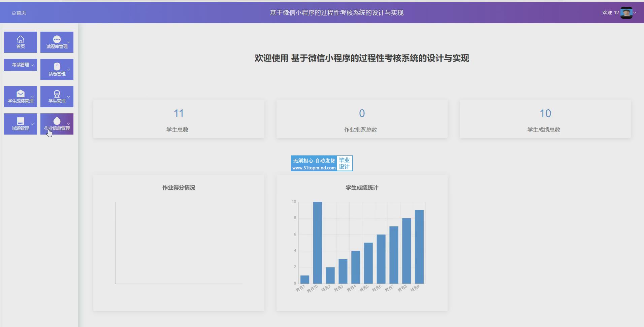Click the house icon on the 首页 tile
This screenshot has height=327, width=644.
[x=21, y=39]
